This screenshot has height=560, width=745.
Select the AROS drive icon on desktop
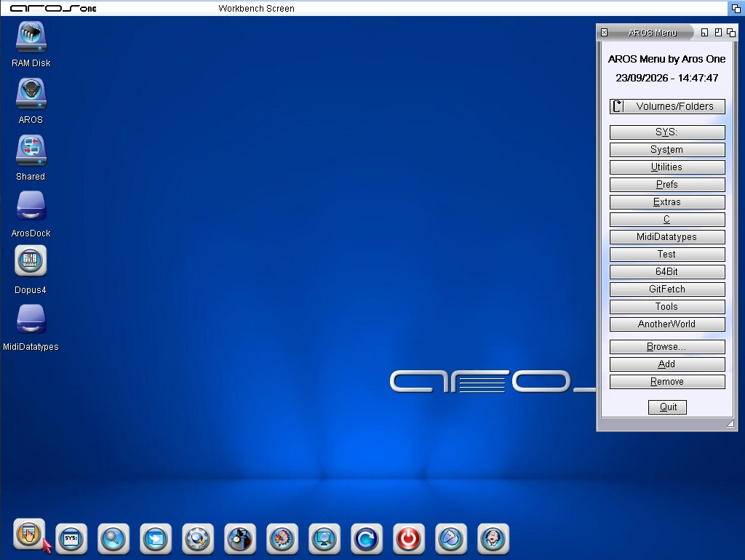(31, 94)
